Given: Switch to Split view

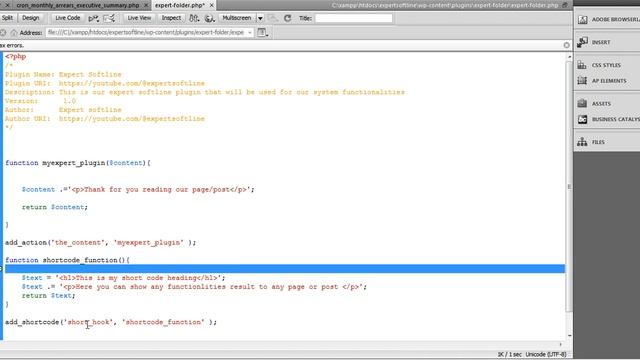Looking at the screenshot, I should point(7,18).
